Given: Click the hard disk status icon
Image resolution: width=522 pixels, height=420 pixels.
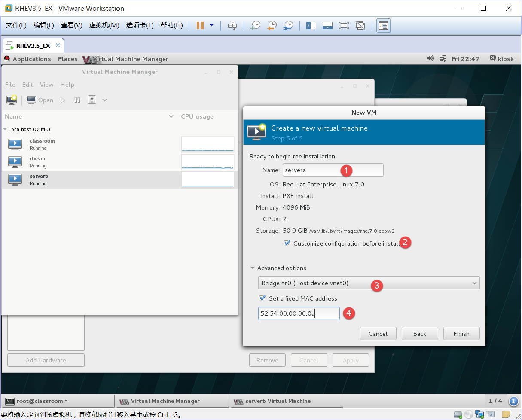Looking at the screenshot, I should (x=459, y=414).
